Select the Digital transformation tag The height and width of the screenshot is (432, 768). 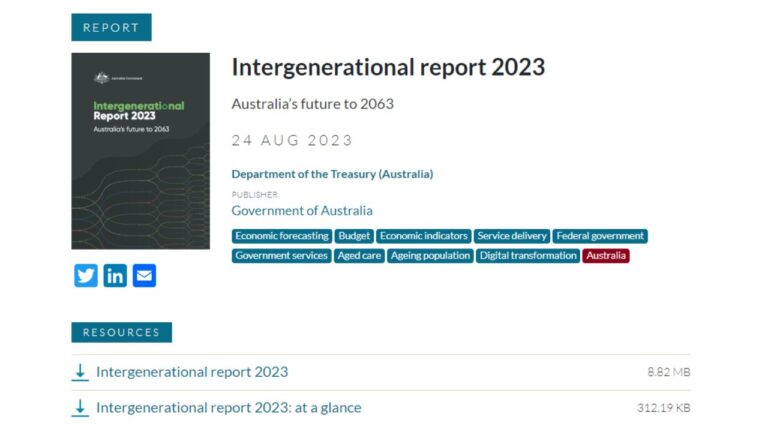pyautogui.click(x=528, y=256)
